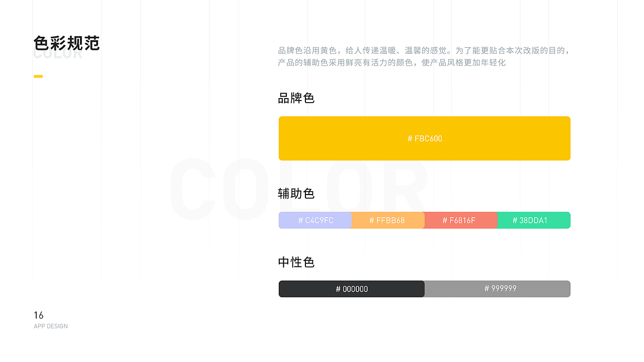Click the 辅助色 section heading

point(296,193)
